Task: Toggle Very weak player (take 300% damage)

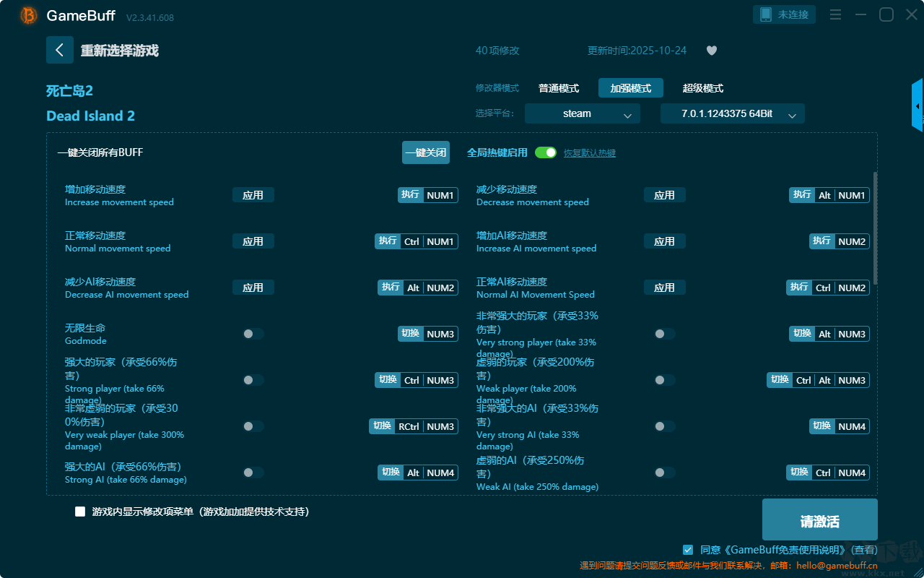Action: pos(253,426)
